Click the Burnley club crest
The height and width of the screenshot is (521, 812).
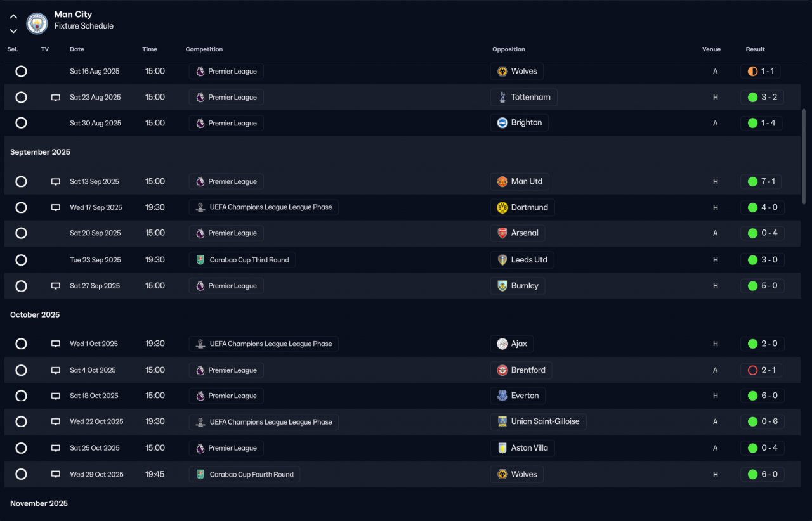502,286
